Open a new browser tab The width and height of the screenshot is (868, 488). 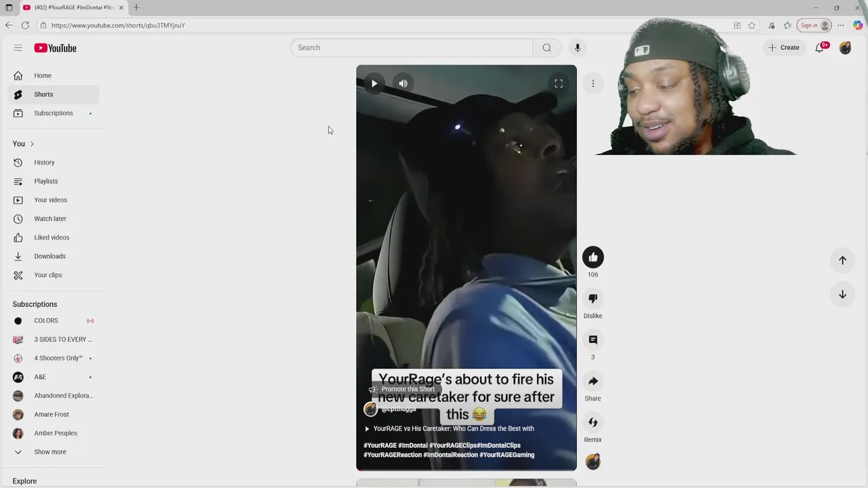point(136,7)
